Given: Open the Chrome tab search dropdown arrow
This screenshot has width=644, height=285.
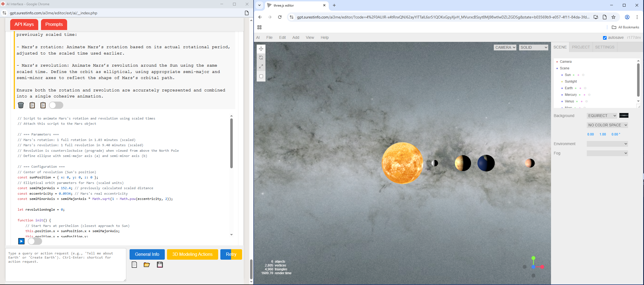Looking at the screenshot, I should point(259,5).
